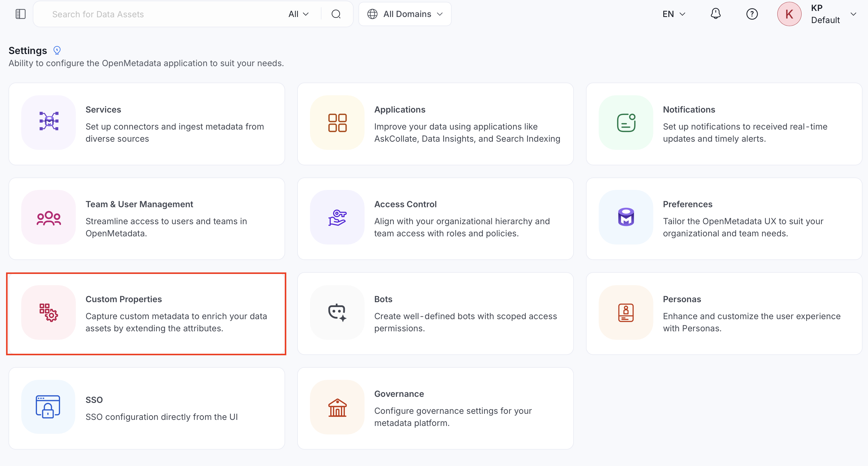Click the Governance building icon
The height and width of the screenshot is (466, 868).
[x=337, y=407]
